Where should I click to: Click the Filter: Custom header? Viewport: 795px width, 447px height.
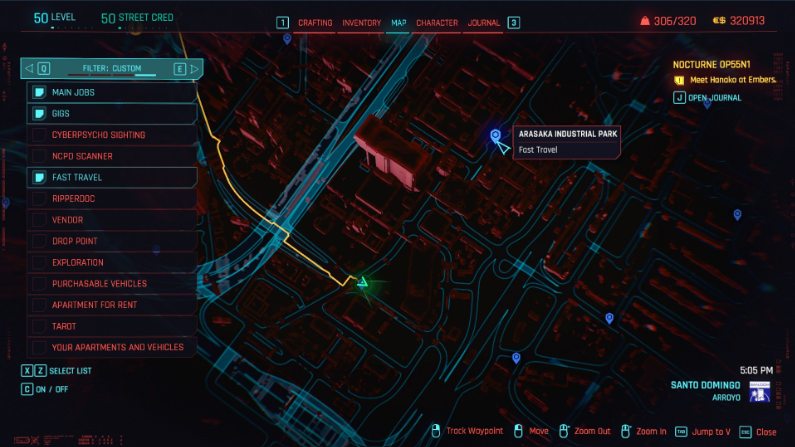(112, 68)
